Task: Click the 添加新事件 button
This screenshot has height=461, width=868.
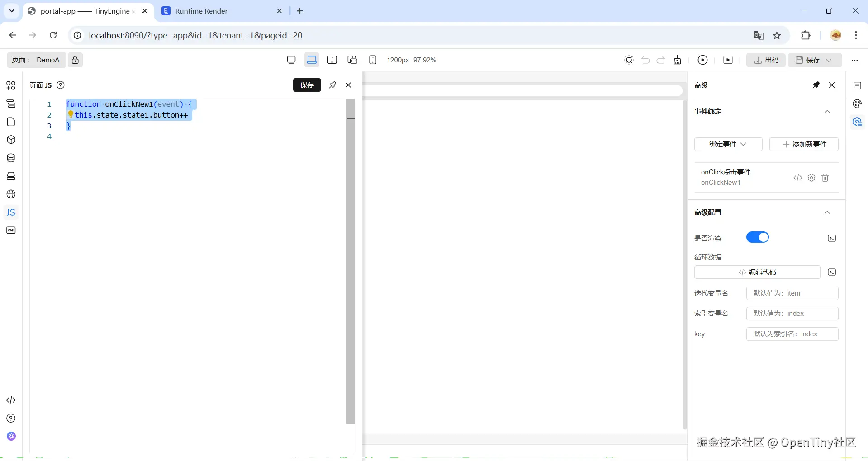Action: click(804, 144)
